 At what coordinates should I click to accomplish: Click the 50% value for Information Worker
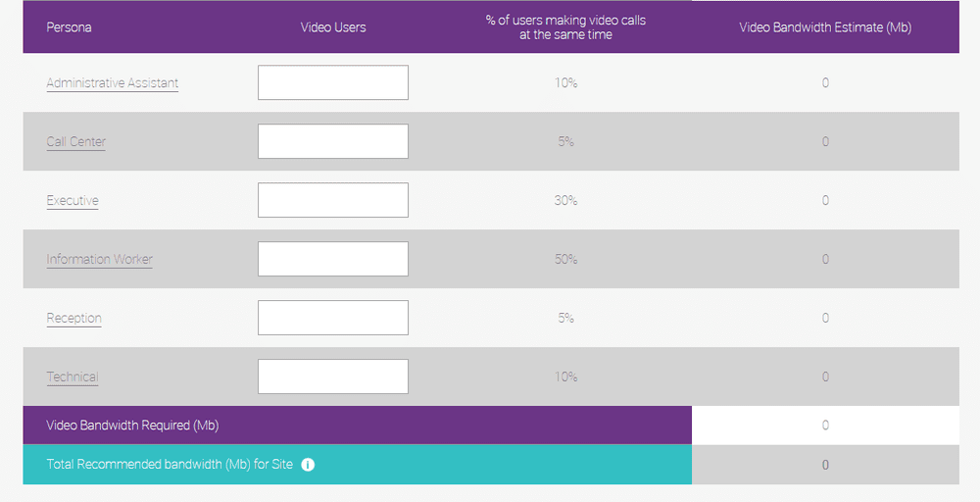coord(565,260)
